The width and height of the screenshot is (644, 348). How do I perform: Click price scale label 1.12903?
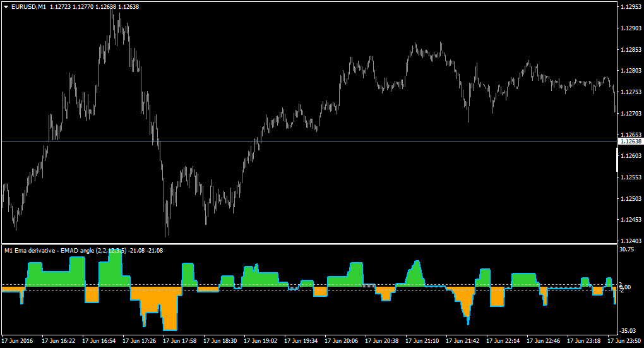tap(631, 28)
